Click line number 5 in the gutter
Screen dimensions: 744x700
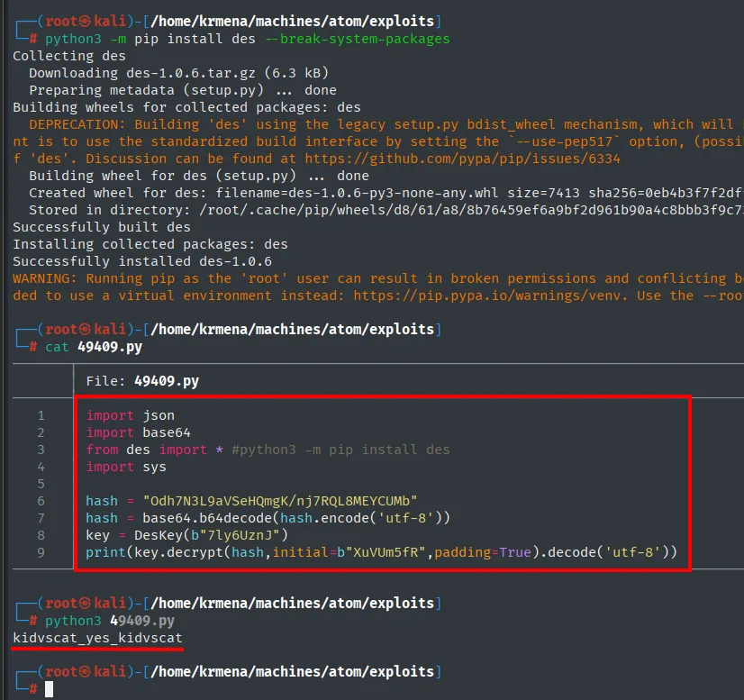click(41, 484)
